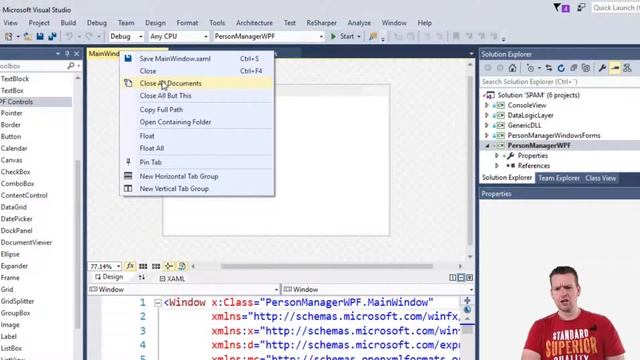Click the Pending Changes Filter clock icon

[x=530, y=68]
